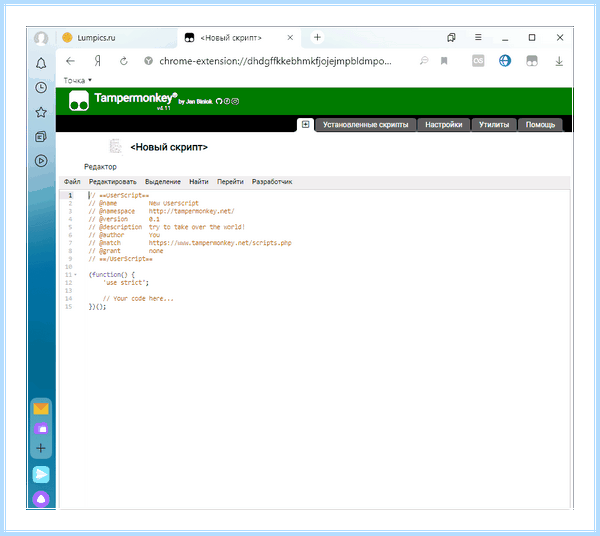Switch to Lumpics.ru browser tab

(x=117, y=37)
